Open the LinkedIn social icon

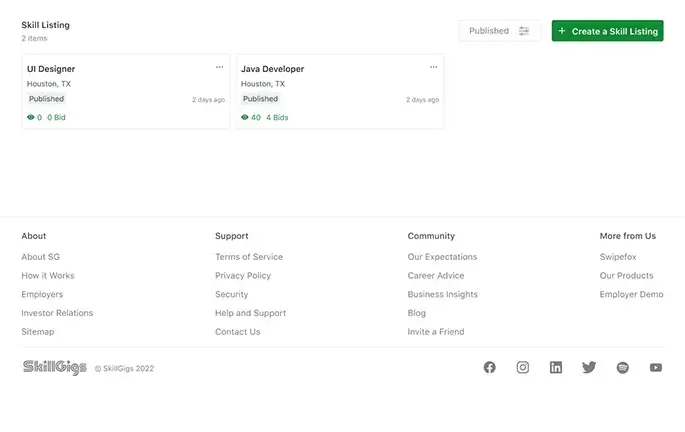[x=556, y=368]
